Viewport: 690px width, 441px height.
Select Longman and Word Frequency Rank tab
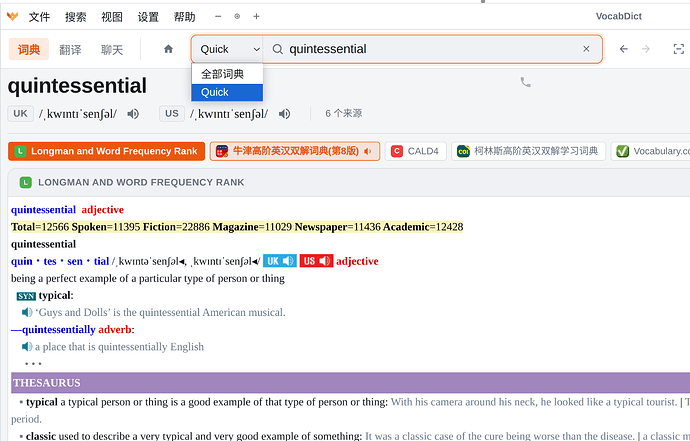pyautogui.click(x=106, y=151)
